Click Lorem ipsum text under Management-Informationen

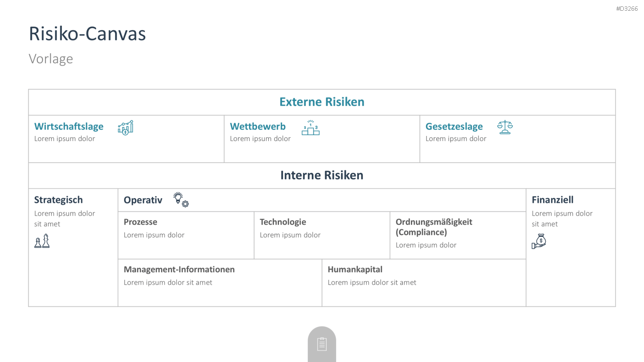(x=168, y=283)
